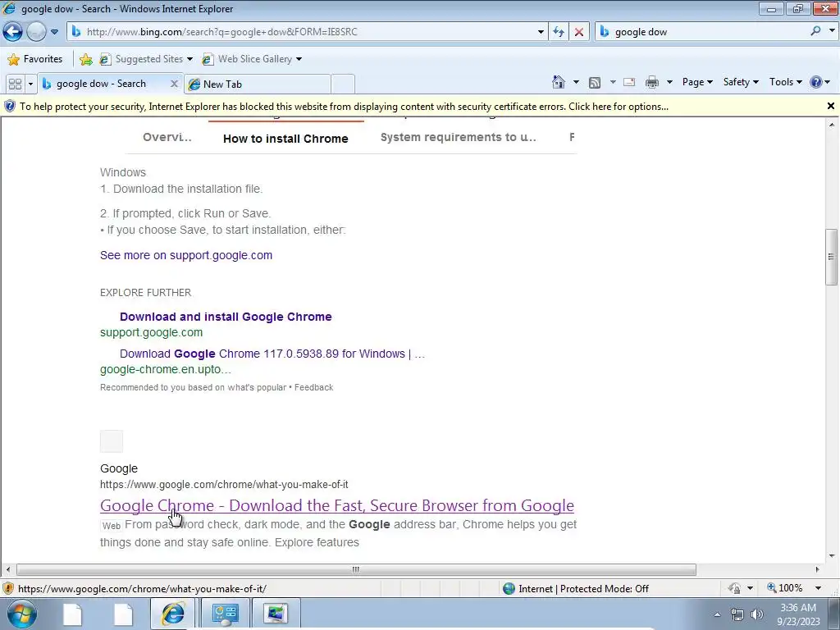Open the zoom level dropdown arrow

818,588
